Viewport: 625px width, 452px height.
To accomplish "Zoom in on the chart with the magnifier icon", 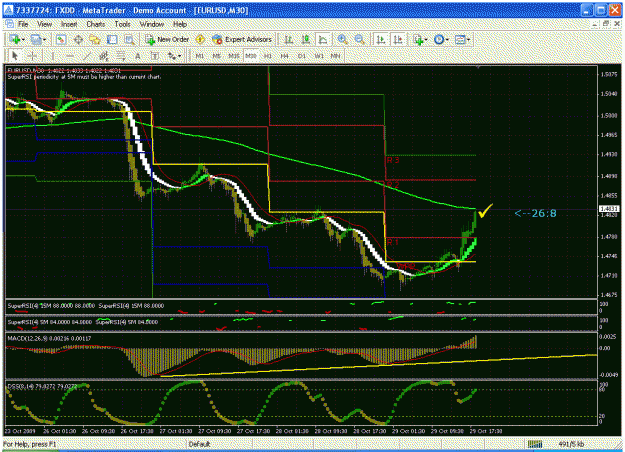I will (x=342, y=39).
